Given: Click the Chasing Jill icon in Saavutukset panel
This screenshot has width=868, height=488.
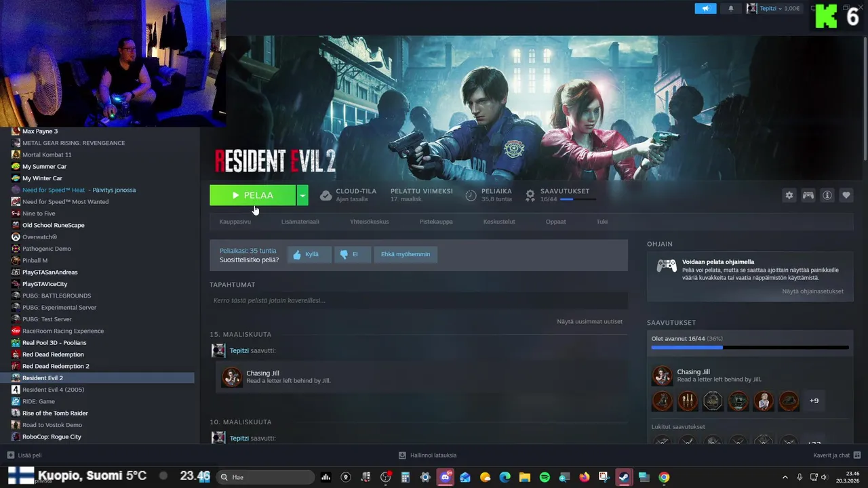Looking at the screenshot, I should (662, 376).
